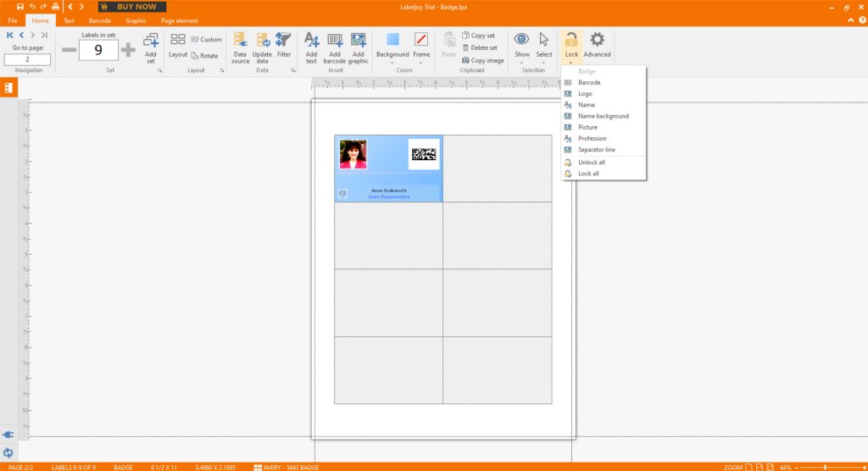Toggle lock on the Barcode element
The width and height of the screenshot is (868, 471).
click(x=589, y=83)
